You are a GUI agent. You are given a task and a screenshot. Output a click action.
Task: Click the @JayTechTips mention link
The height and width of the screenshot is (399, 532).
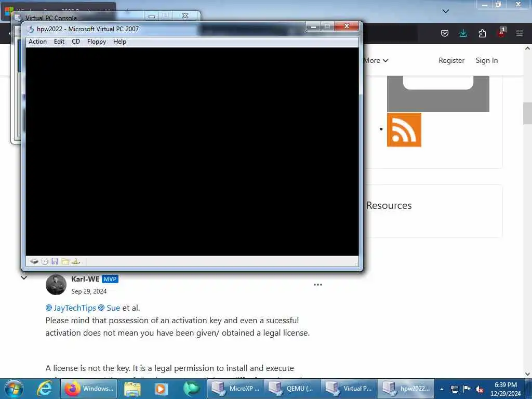[x=71, y=308]
